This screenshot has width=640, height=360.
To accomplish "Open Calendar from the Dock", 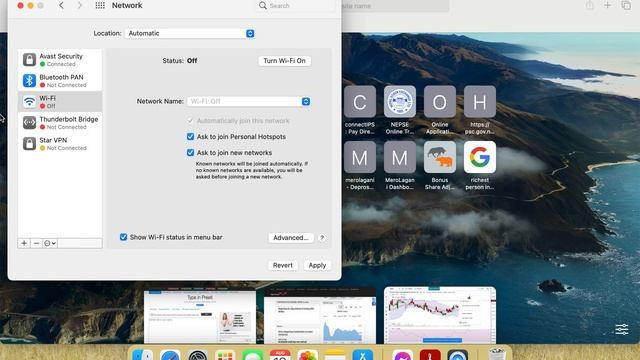I will [280, 355].
